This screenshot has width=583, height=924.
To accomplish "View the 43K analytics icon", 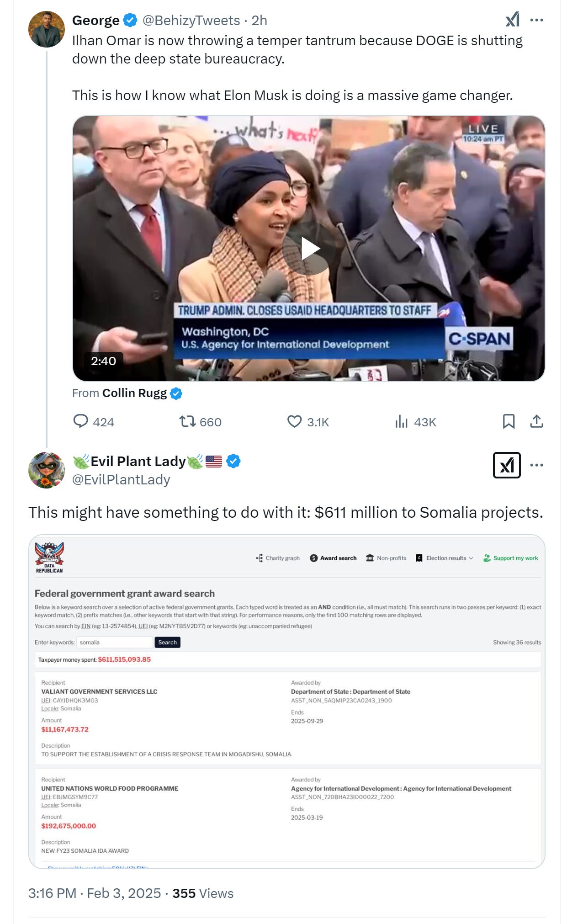I will click(401, 421).
